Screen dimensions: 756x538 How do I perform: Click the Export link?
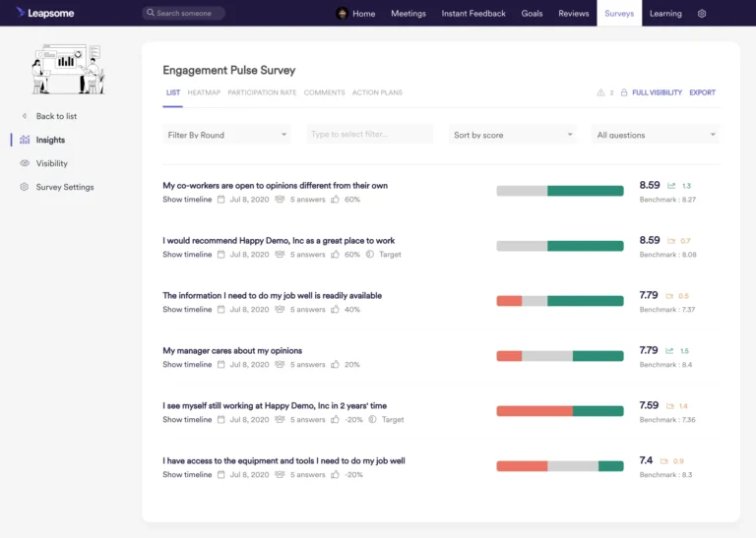pyautogui.click(x=702, y=92)
